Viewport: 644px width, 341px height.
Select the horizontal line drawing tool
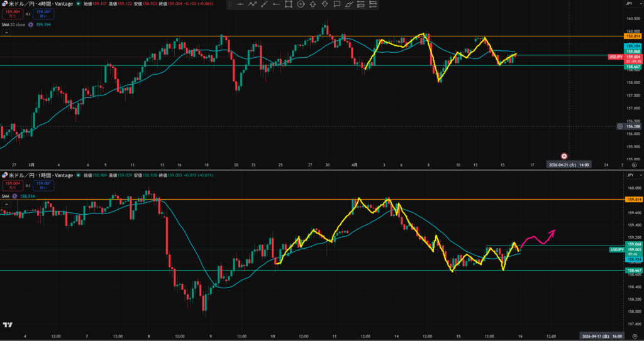[240, 4]
